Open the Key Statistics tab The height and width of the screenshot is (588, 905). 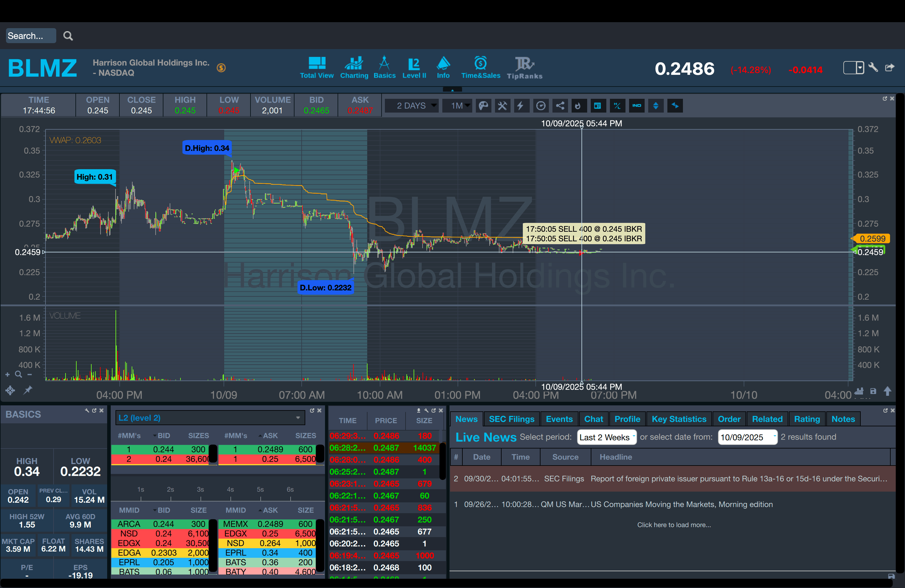(x=679, y=419)
